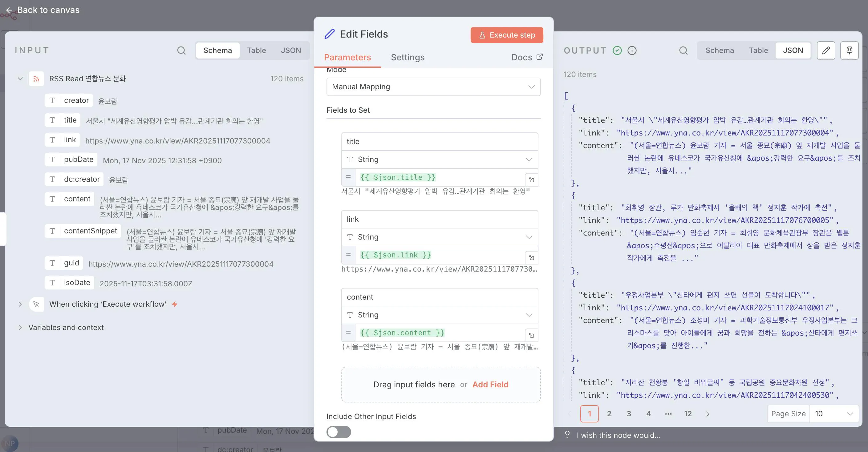Click the Execute step button
The image size is (868, 452).
pos(506,35)
